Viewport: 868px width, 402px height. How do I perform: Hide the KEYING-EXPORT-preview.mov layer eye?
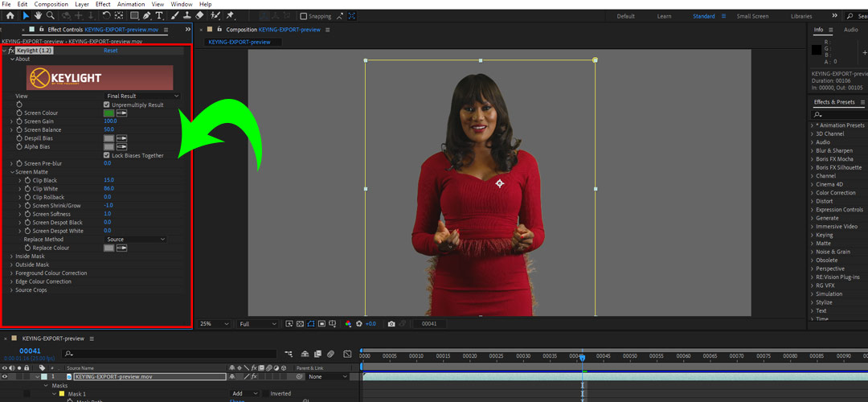[x=5, y=376]
